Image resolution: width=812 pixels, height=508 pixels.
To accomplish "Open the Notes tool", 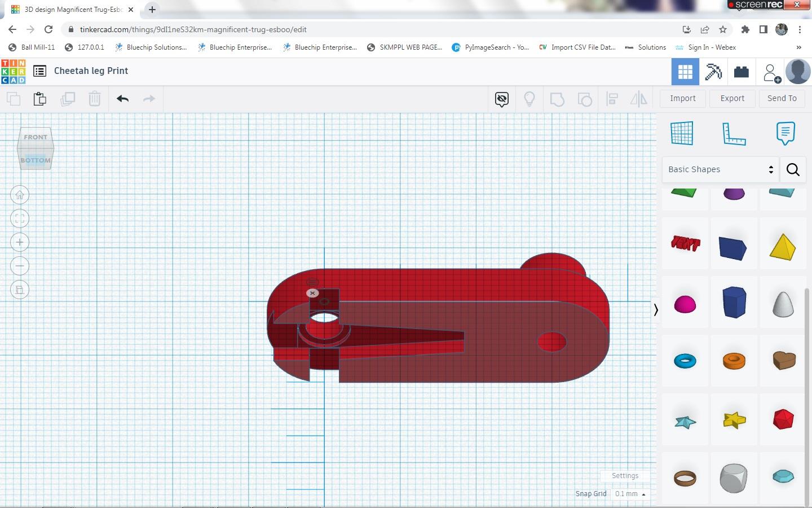I will tap(785, 134).
